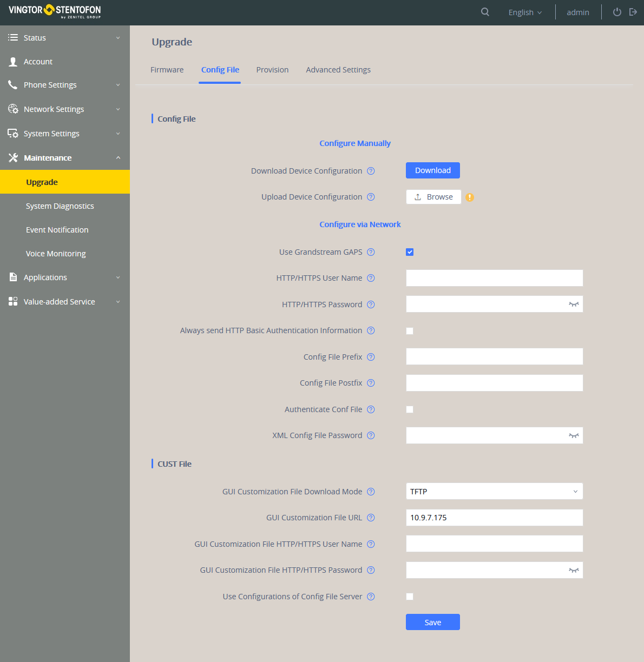Click help icon next to GUI Customization File URL
Image resolution: width=644 pixels, height=662 pixels.
(371, 518)
